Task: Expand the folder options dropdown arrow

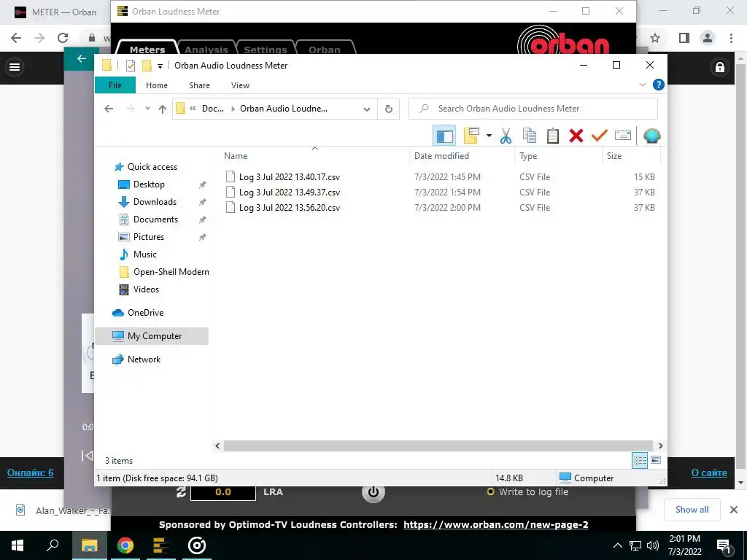Action: tap(489, 136)
